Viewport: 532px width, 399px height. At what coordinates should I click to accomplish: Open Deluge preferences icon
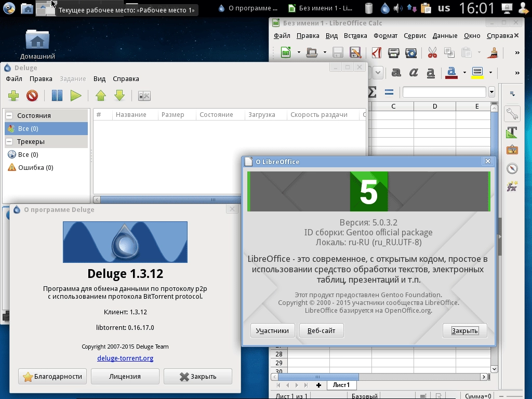click(144, 96)
